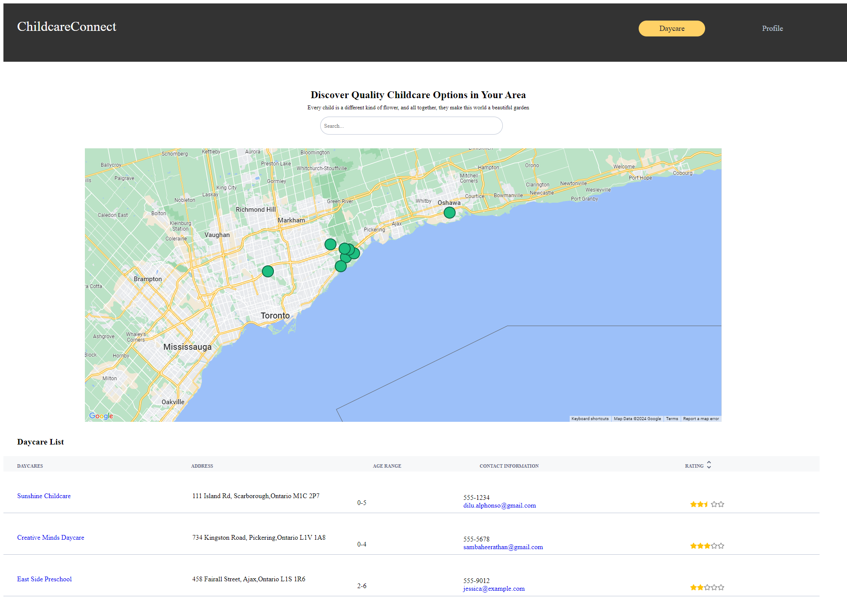Click the green marker north of Toronto
Image resolution: width=847 pixels, height=616 pixels.
click(x=268, y=271)
